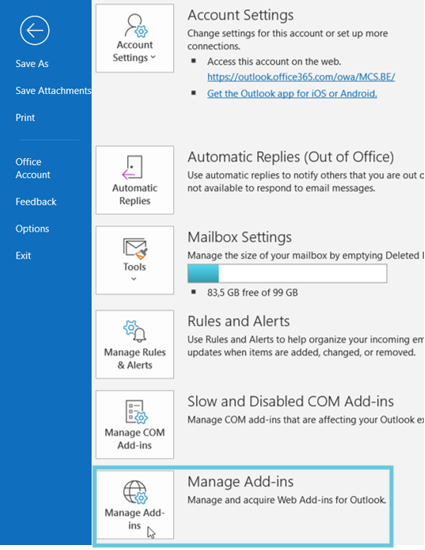Open Office Account page

click(x=33, y=168)
